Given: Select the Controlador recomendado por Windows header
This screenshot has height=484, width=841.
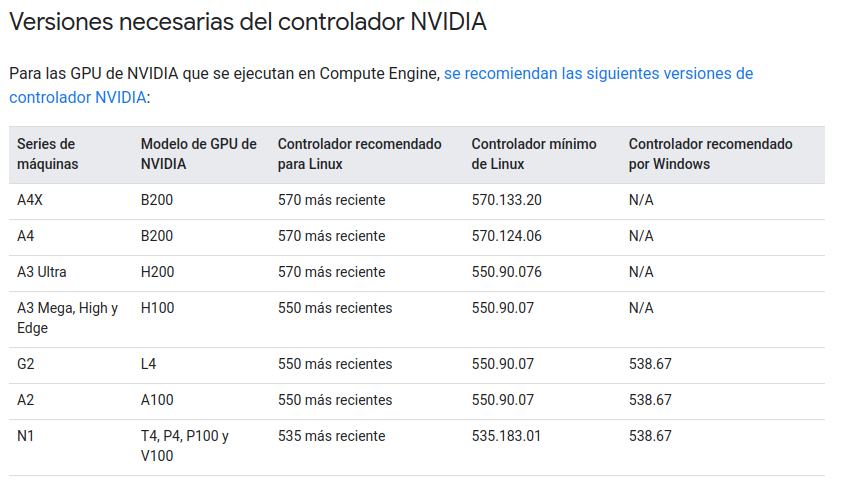Looking at the screenshot, I should (x=710, y=154).
